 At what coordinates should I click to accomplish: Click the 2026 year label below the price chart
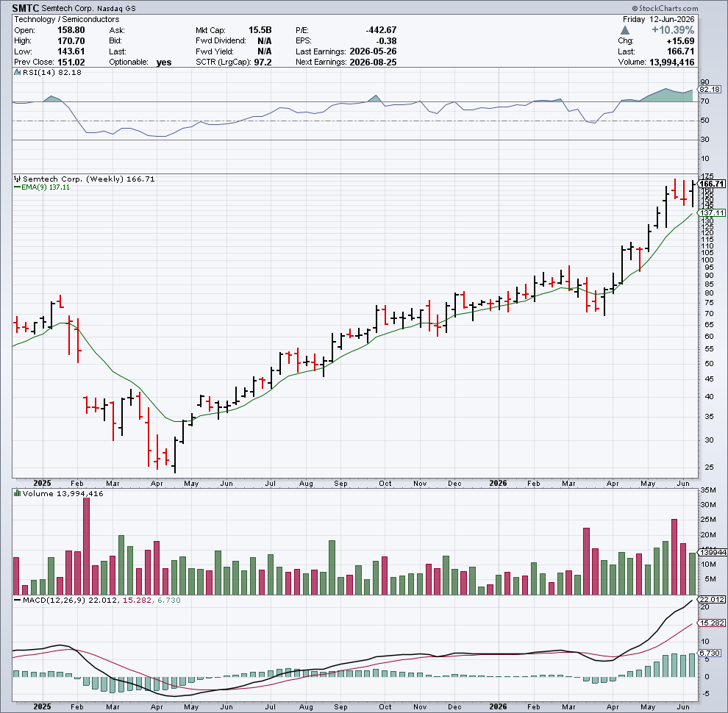pos(498,483)
